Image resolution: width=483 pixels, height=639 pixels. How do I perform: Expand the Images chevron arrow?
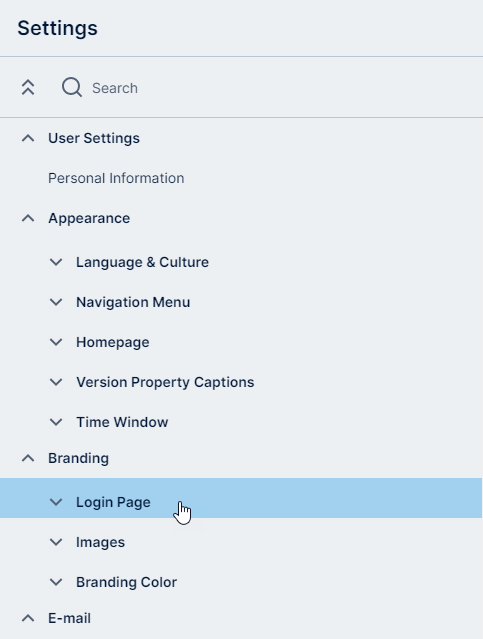pos(56,542)
